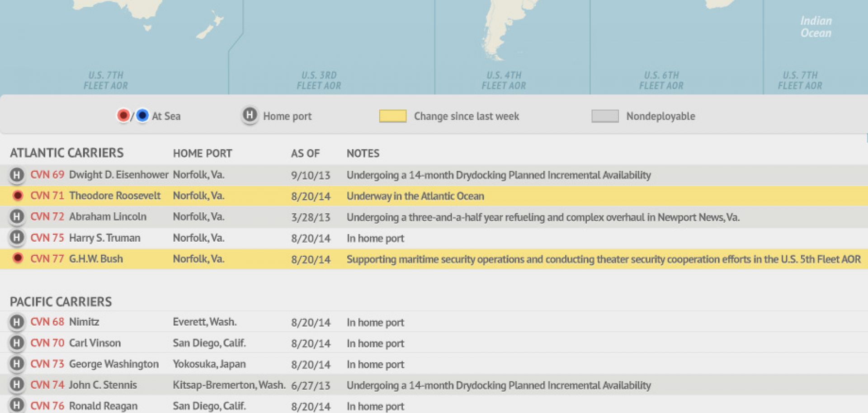This screenshot has width=868, height=413.
Task: Click the George Washington ship name
Action: (x=114, y=364)
